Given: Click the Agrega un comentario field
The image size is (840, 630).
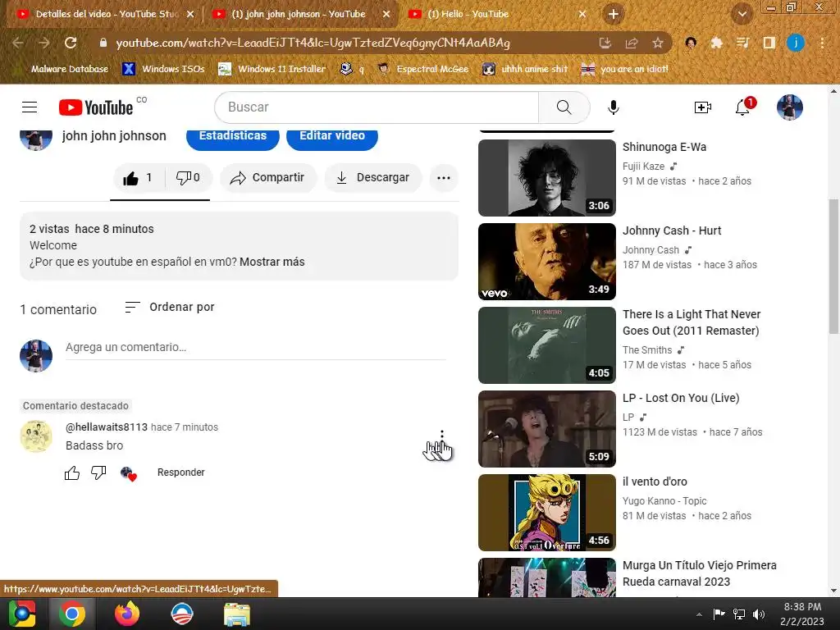Looking at the screenshot, I should 256,347.
